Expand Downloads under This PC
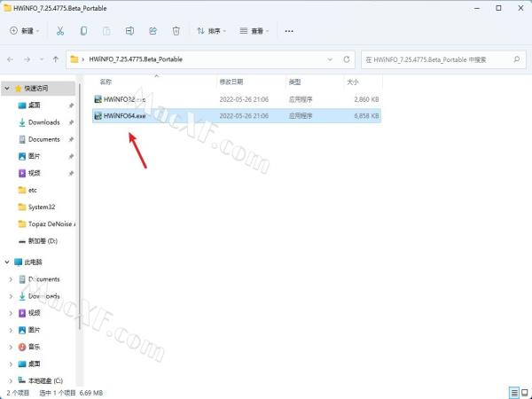This screenshot has width=532, height=399. point(11,296)
